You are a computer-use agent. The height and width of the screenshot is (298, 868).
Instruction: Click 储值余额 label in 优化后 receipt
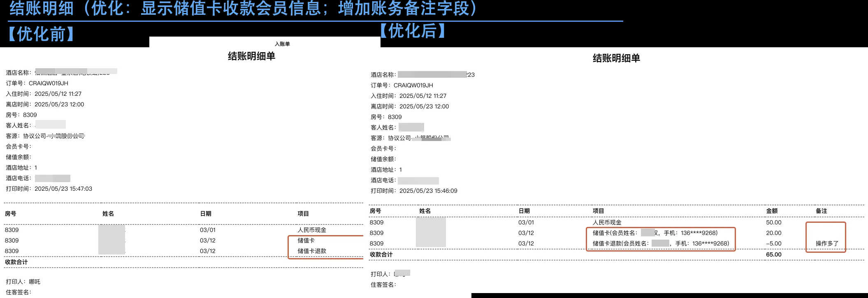[383, 159]
